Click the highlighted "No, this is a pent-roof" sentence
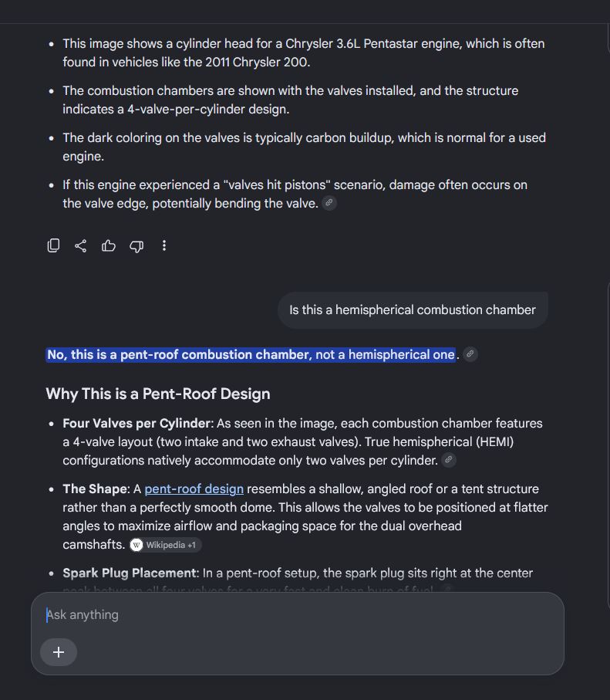The width and height of the screenshot is (610, 700). coord(251,354)
